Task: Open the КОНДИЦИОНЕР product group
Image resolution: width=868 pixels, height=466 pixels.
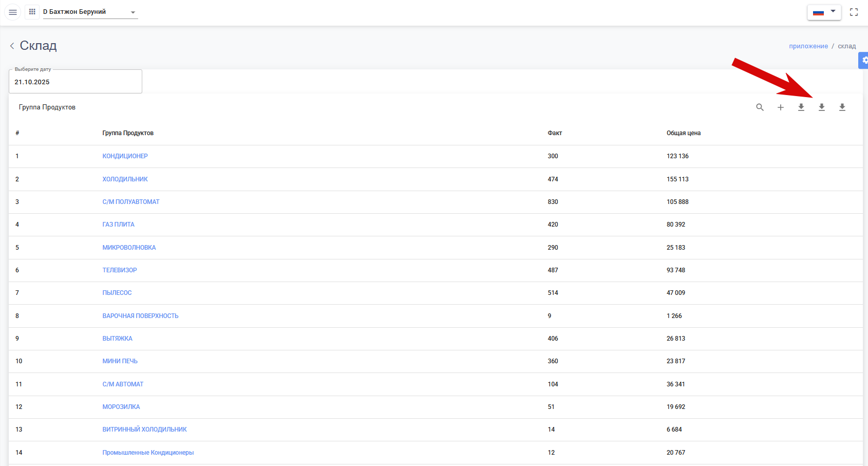Action: click(x=125, y=156)
